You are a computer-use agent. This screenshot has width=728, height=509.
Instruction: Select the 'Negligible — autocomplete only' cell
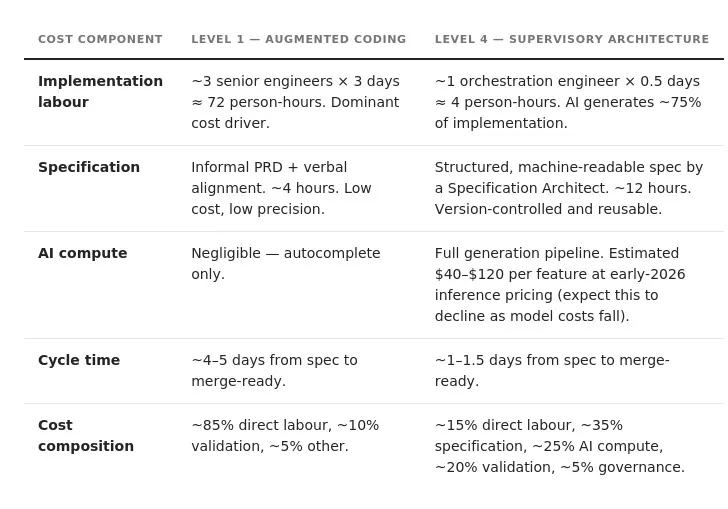(x=286, y=263)
